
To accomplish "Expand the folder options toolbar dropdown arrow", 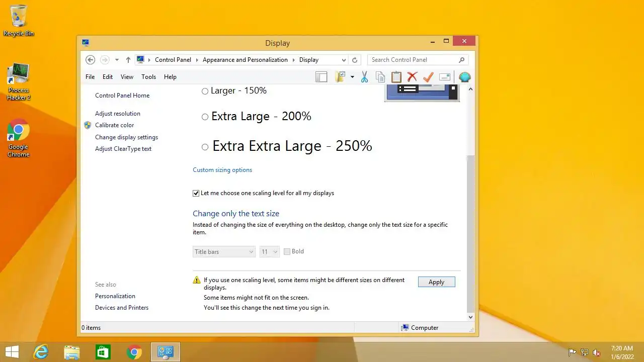I will [x=352, y=77].
